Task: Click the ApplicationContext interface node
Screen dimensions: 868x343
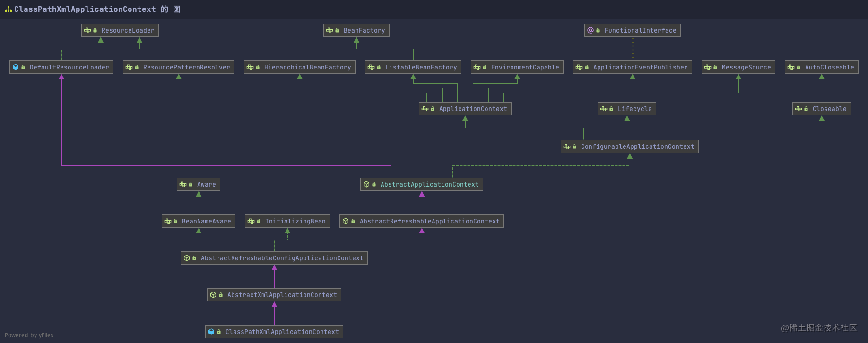Action: [x=465, y=109]
